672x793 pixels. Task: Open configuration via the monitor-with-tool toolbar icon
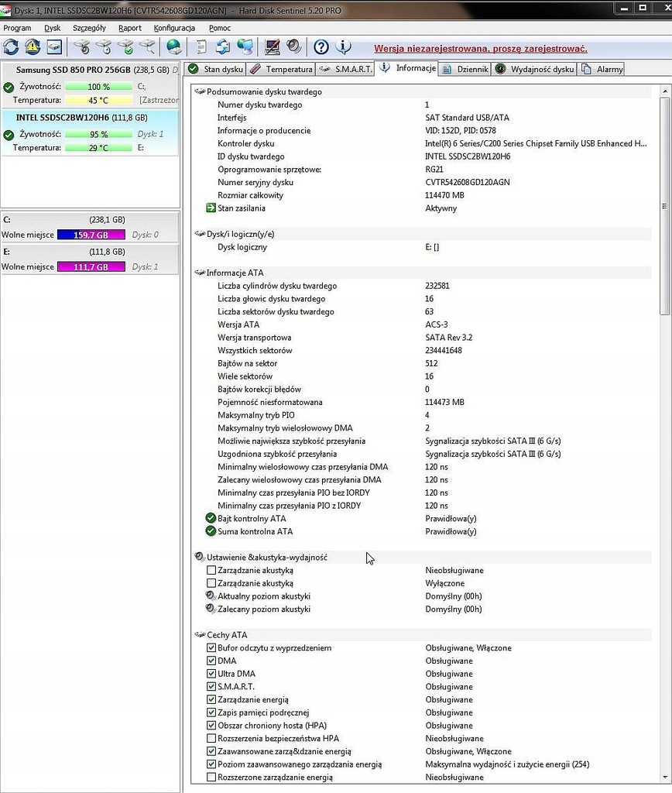(273, 47)
